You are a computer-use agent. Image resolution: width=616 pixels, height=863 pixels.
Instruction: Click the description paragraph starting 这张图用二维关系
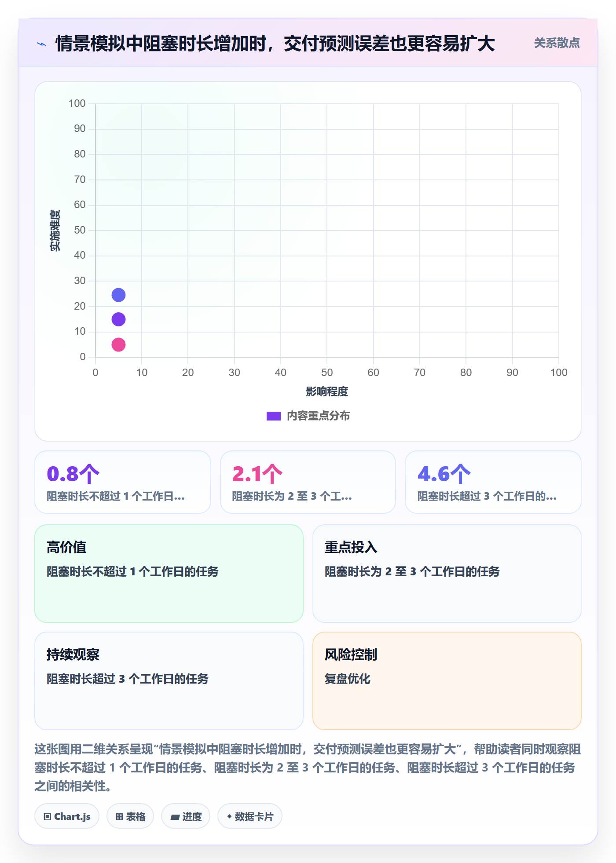pyautogui.click(x=308, y=768)
